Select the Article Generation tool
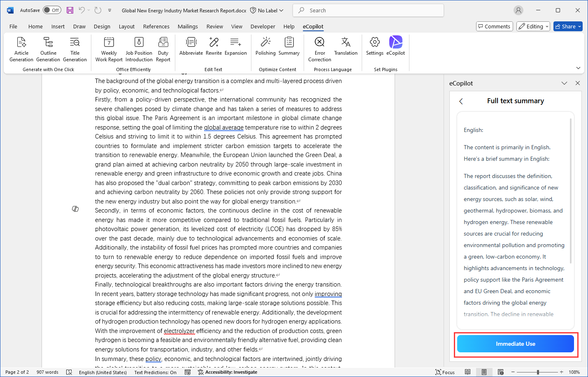588x377 pixels. (21, 49)
